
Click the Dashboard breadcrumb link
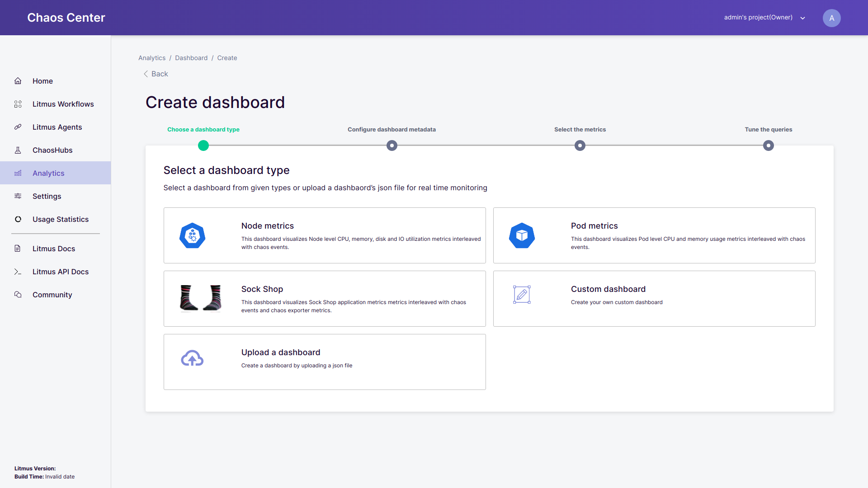191,58
